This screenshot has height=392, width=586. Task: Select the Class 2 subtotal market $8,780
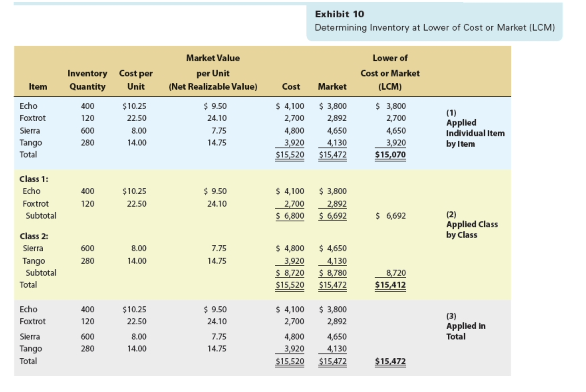(333, 273)
